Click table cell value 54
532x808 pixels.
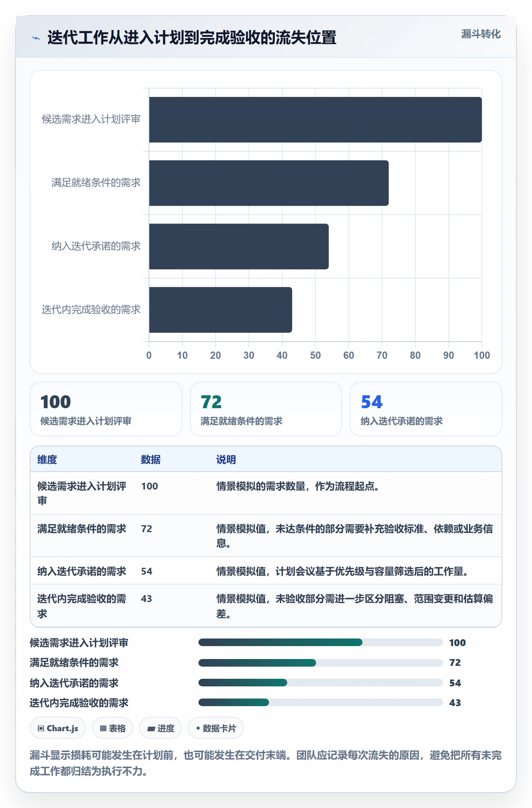146,571
